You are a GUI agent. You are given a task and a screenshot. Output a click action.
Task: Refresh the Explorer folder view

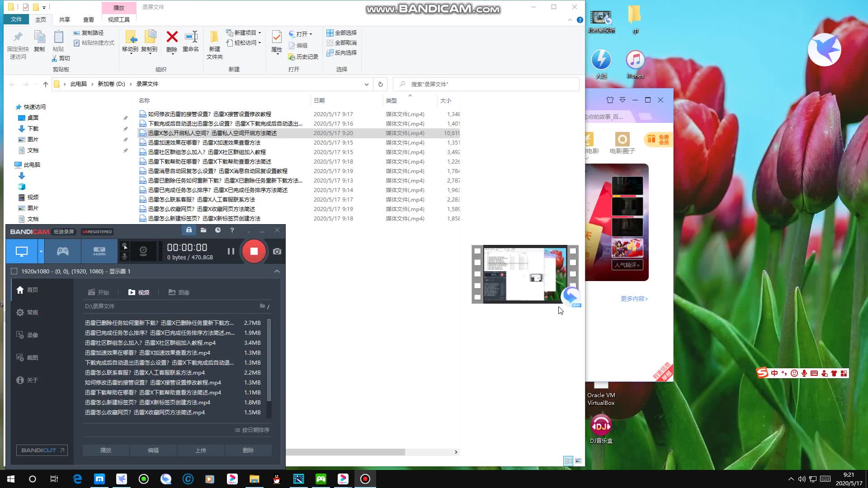381,84
